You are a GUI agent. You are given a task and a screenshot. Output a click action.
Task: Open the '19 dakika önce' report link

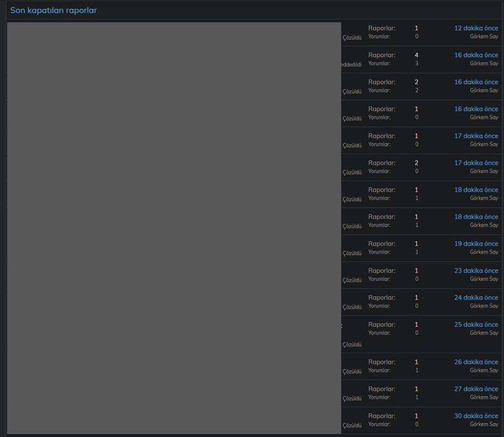tap(476, 244)
